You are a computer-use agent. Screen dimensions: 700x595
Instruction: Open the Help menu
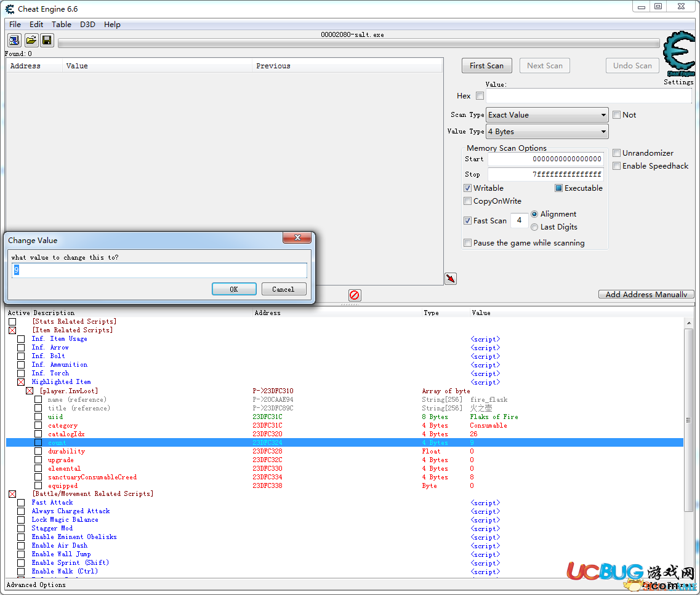(112, 25)
